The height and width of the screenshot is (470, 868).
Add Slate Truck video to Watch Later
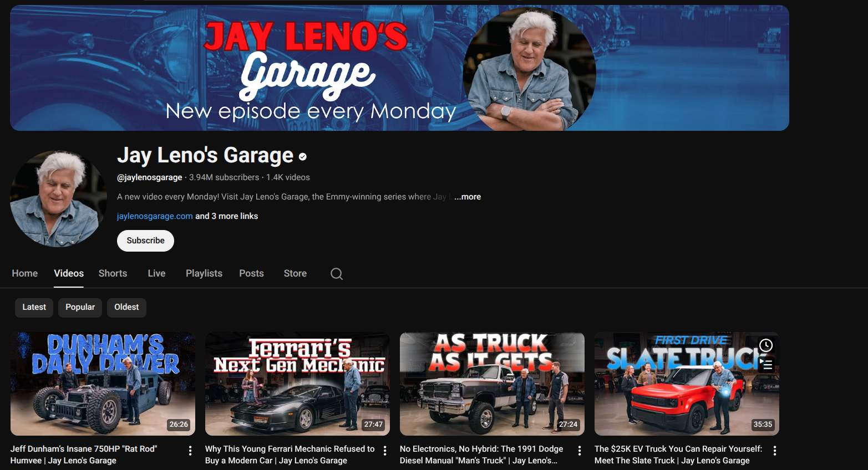tap(766, 345)
